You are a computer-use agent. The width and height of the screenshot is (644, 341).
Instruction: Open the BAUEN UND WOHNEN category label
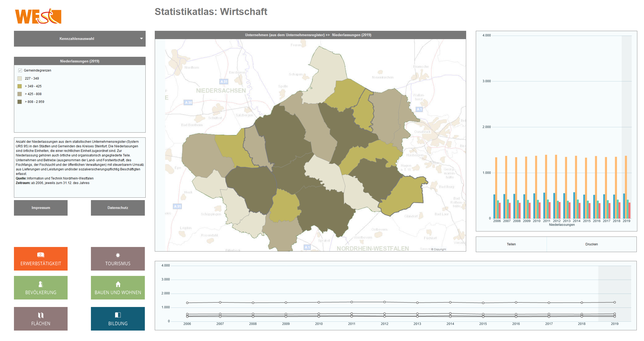point(118,293)
